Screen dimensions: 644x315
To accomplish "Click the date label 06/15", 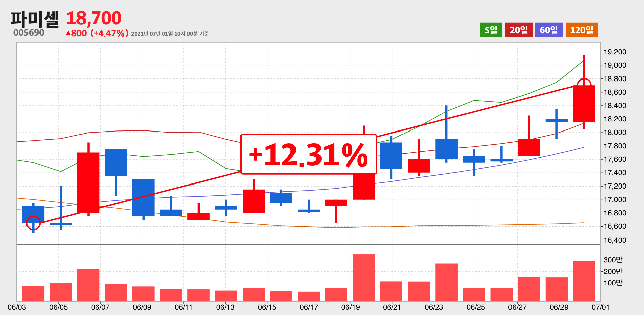I will pos(267,307).
